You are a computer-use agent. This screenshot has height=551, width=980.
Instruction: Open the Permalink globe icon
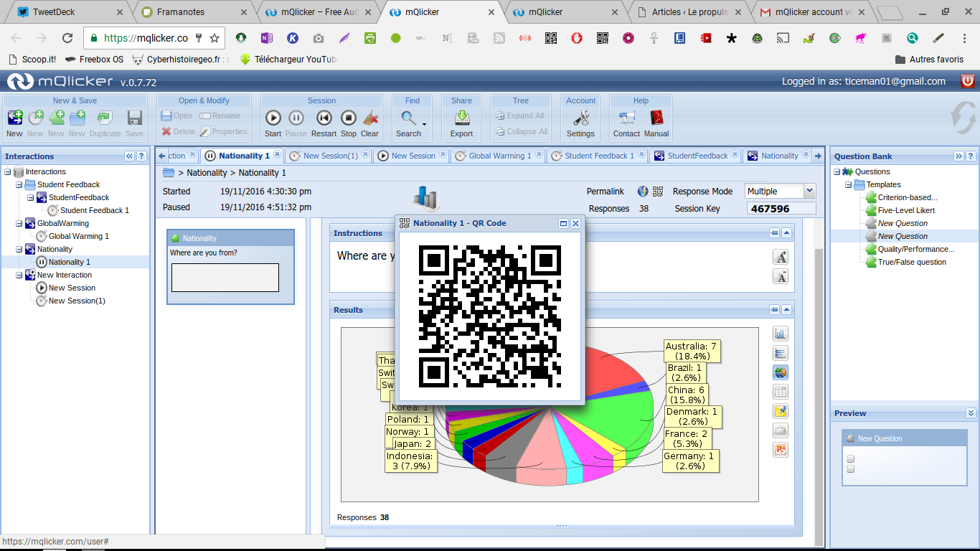point(643,192)
